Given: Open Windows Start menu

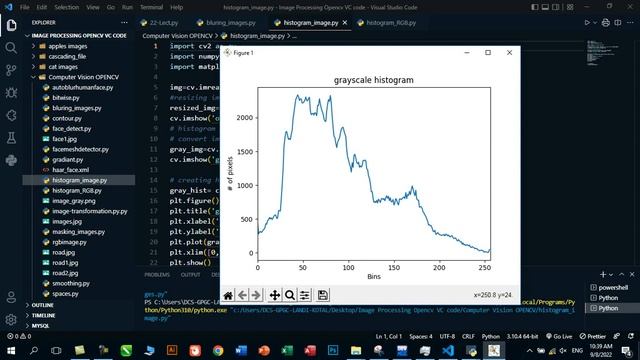Looking at the screenshot, I should 11,350.
